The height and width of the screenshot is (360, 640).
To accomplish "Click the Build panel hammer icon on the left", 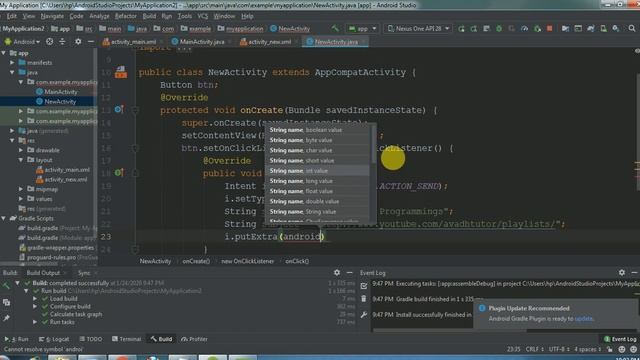I will tap(6, 286).
